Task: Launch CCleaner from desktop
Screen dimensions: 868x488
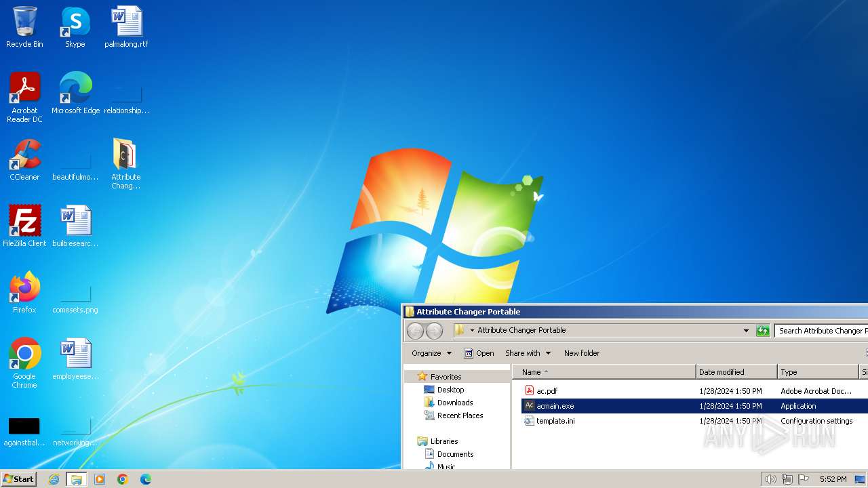Action: 24,160
